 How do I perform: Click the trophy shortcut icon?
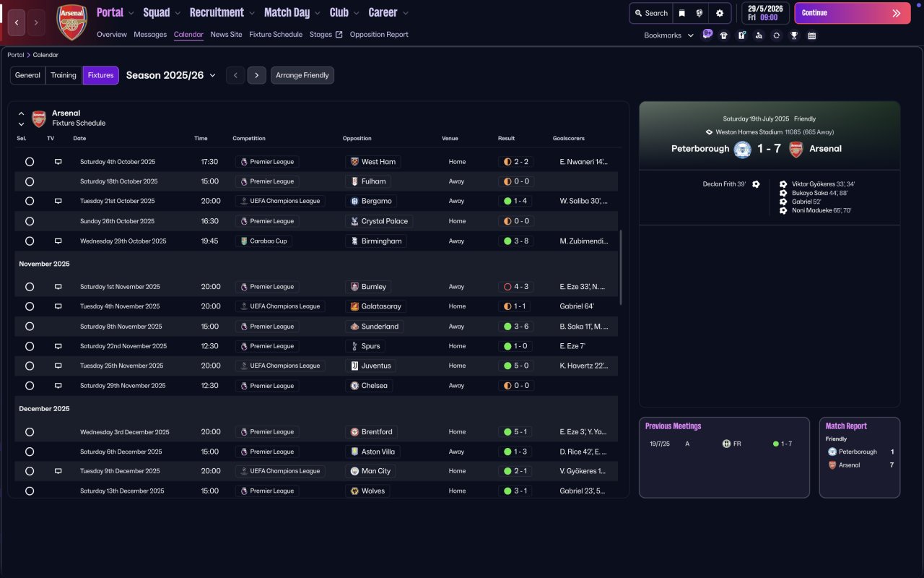click(x=794, y=35)
